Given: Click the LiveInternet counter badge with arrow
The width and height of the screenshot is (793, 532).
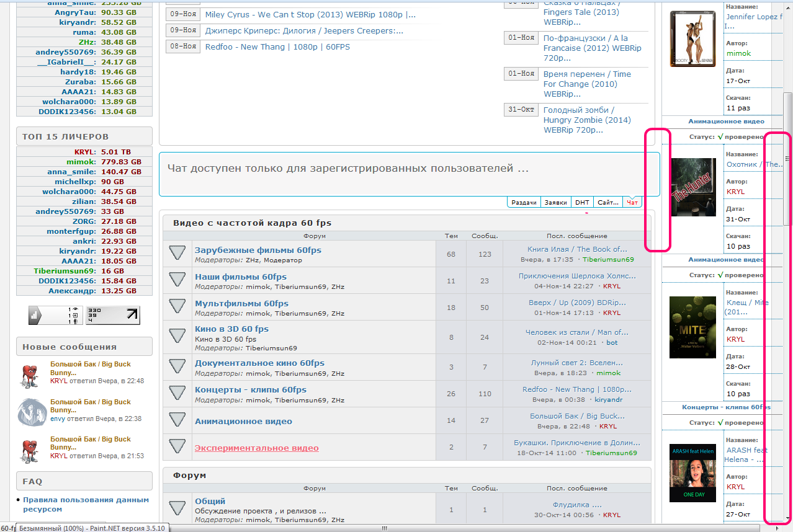Looking at the screenshot, I should point(112,315).
